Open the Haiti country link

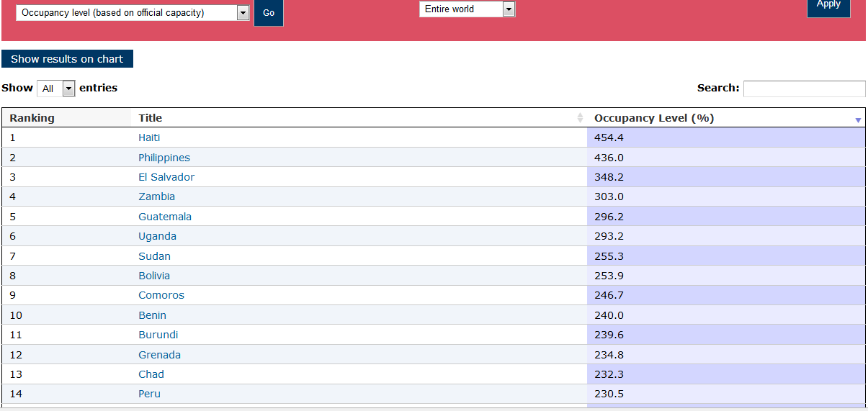(x=149, y=137)
